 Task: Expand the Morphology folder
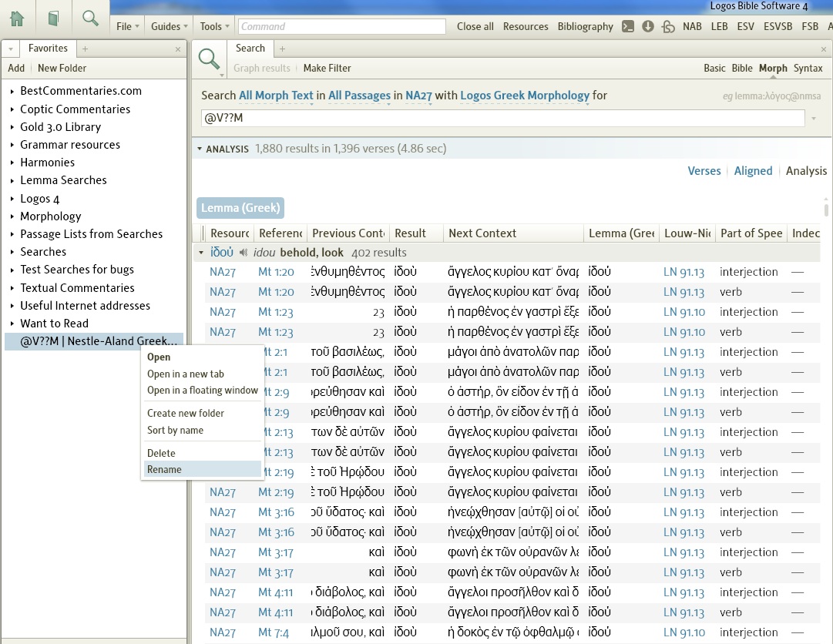click(12, 216)
